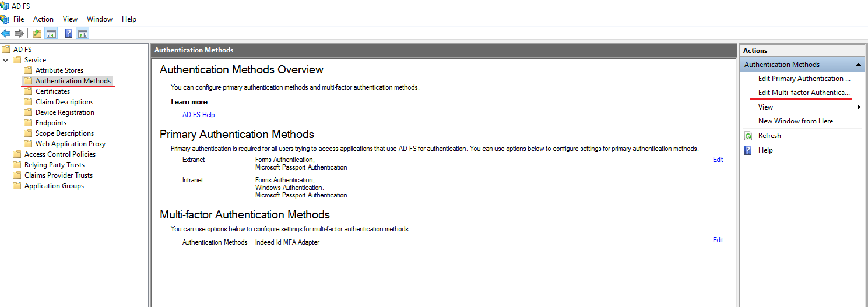The width and height of the screenshot is (868, 307).
Task: Toggle the Show/Hide Console Tree icon
Action: click(51, 33)
